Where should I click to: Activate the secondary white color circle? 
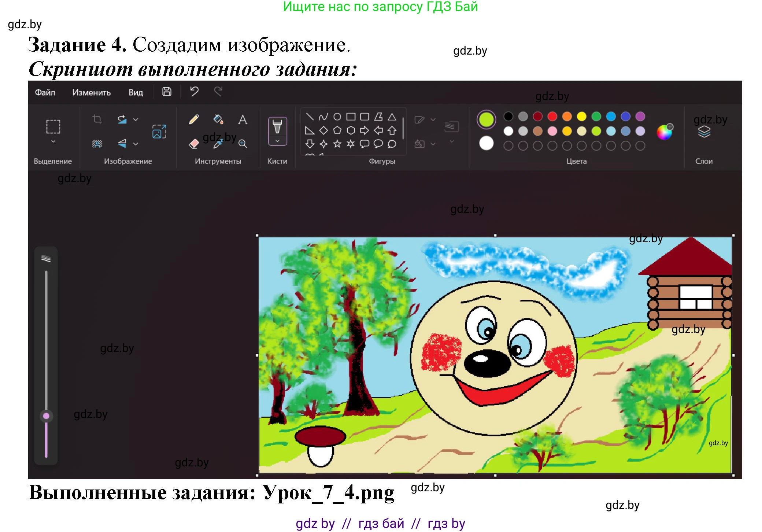[x=486, y=143]
